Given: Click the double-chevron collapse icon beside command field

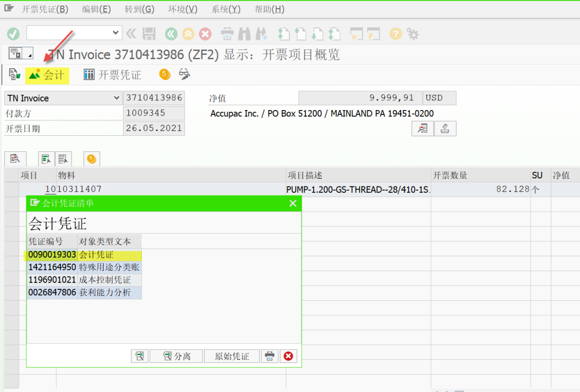Looking at the screenshot, I should (x=131, y=34).
